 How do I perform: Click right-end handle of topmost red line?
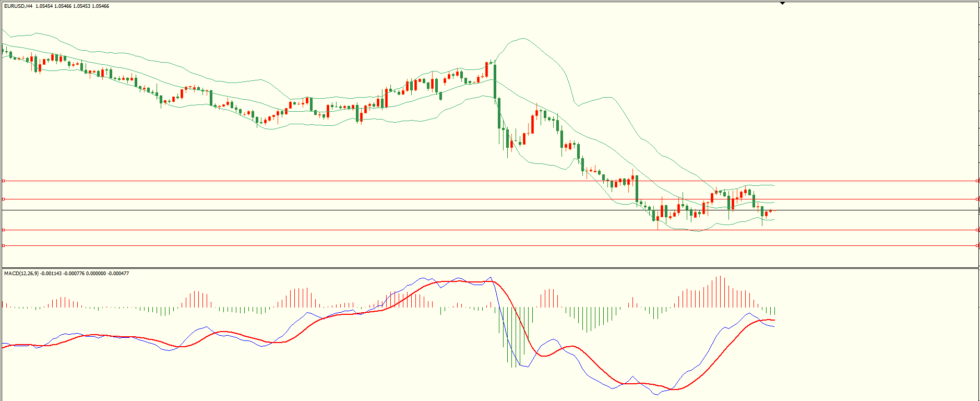977,181
